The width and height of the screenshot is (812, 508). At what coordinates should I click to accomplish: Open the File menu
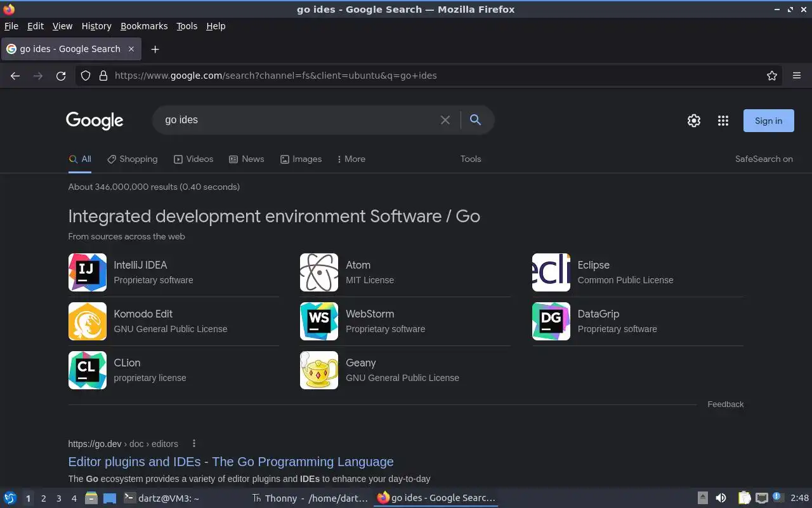tap(11, 26)
